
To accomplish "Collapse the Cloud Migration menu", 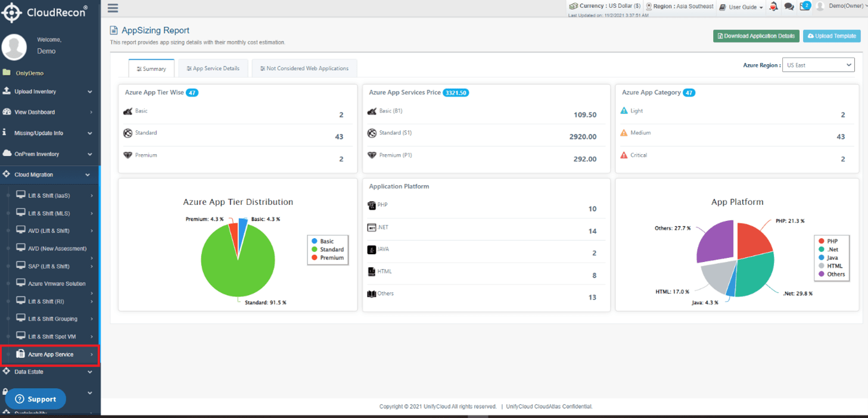I will [x=50, y=174].
